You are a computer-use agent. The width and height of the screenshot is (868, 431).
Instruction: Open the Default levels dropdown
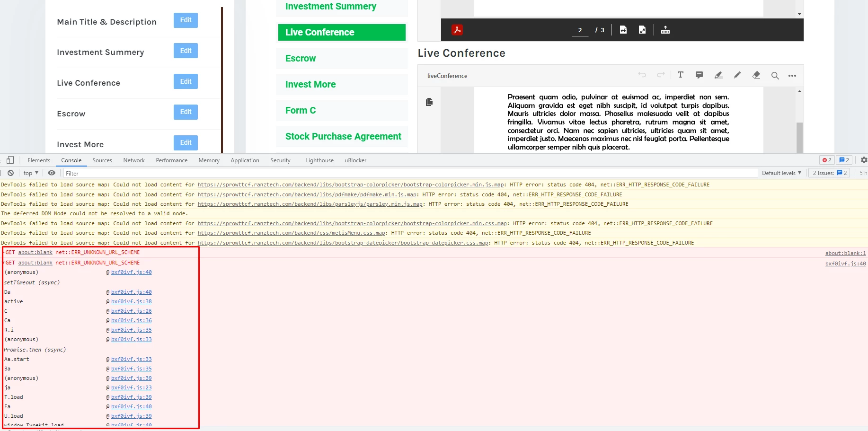[781, 173]
